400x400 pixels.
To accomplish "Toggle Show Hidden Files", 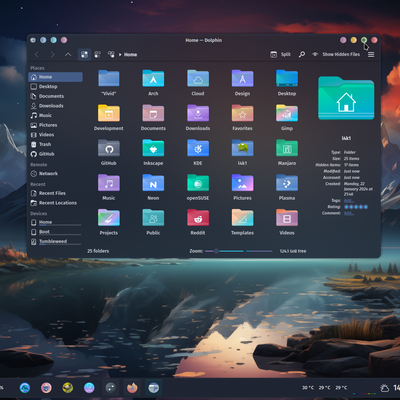I will 336,54.
